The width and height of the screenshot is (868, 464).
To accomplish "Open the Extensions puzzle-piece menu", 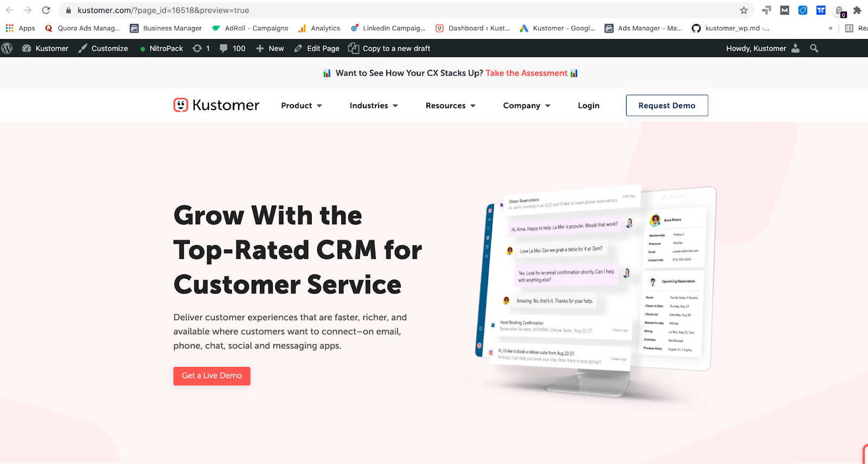I will 857,10.
